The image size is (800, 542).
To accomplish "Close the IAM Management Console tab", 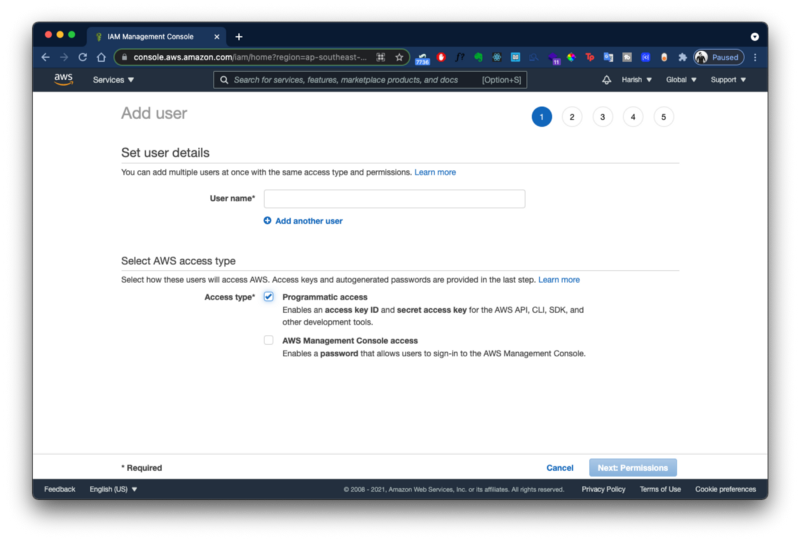I will pos(216,37).
